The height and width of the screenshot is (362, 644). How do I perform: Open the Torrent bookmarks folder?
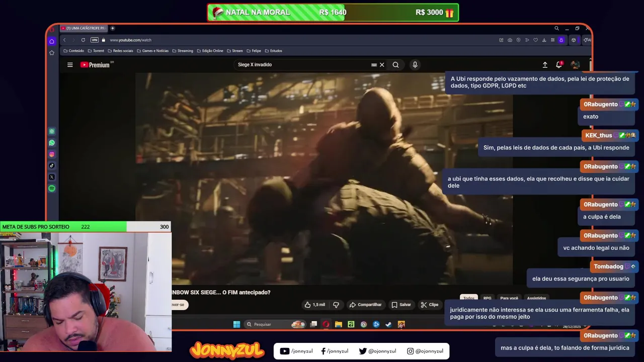click(96, 51)
